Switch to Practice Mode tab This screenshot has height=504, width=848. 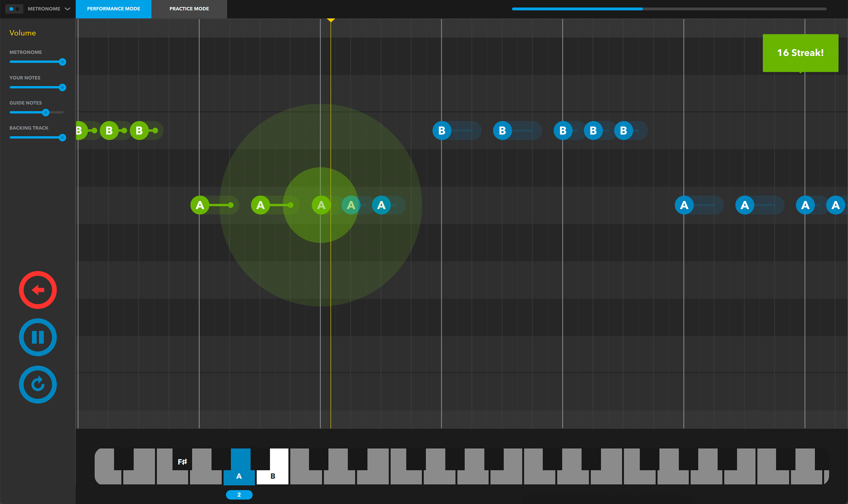click(x=189, y=9)
